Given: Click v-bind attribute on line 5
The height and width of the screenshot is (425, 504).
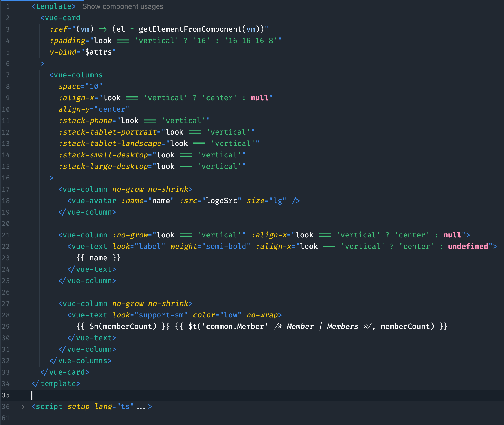Looking at the screenshot, I should 63,52.
